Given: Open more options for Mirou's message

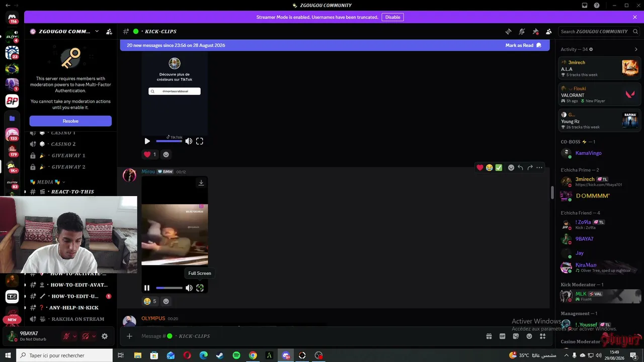Looking at the screenshot, I should point(539,167).
